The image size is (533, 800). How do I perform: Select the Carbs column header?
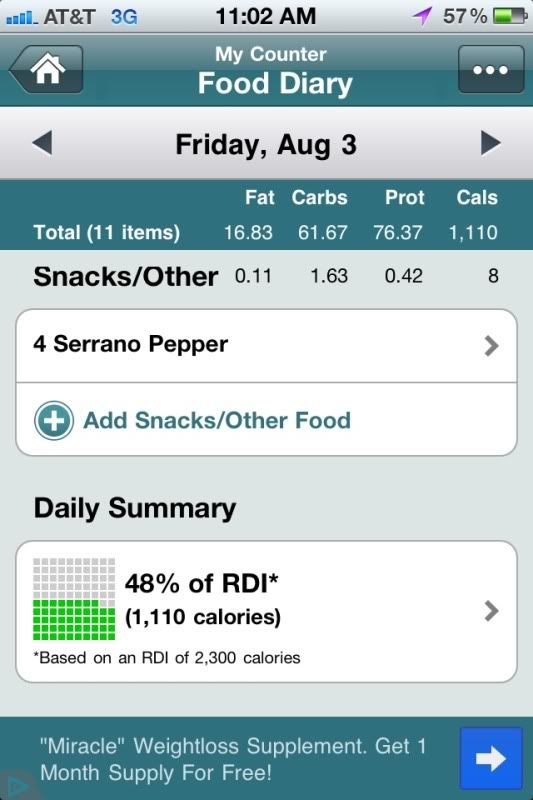319,197
